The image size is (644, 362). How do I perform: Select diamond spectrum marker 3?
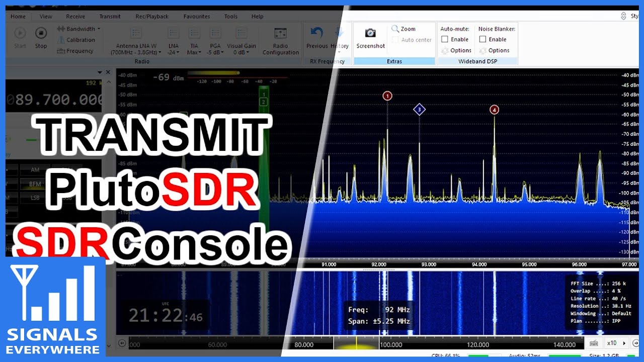coord(419,109)
